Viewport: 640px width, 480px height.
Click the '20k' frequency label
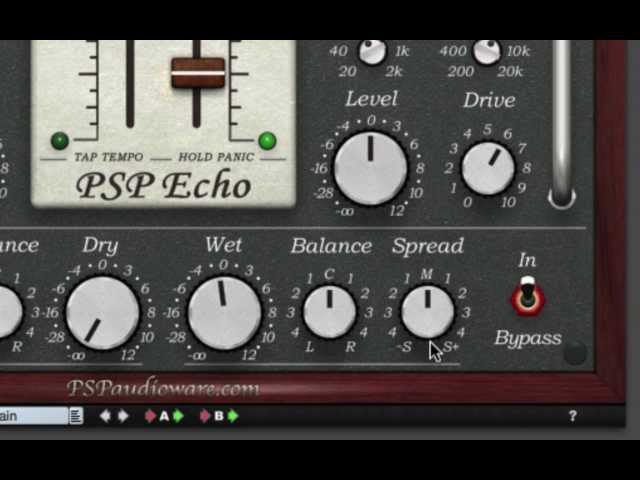(510, 71)
